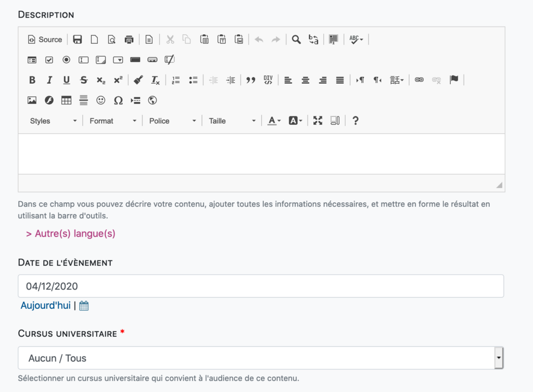
Task: Expand Autre(s) langue(s) link
Action: click(x=71, y=233)
